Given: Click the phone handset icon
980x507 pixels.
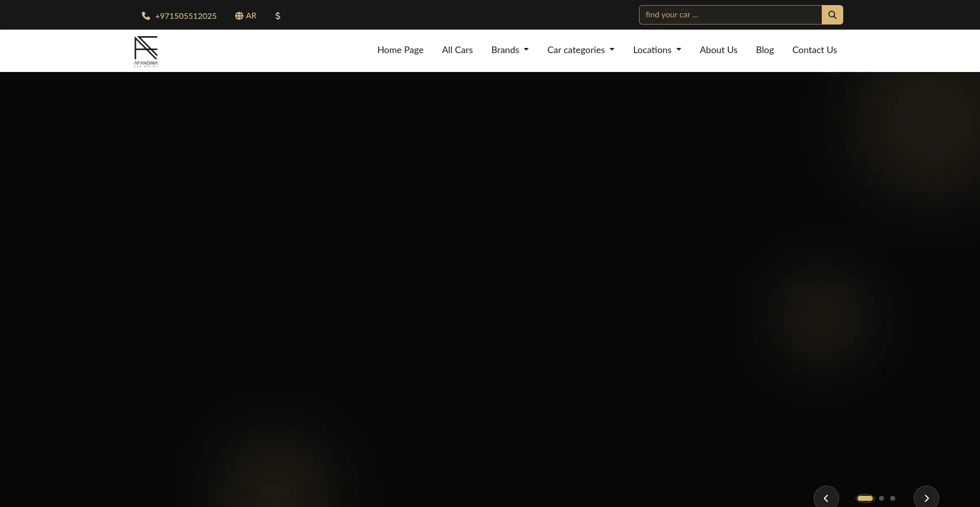Looking at the screenshot, I should (145, 16).
